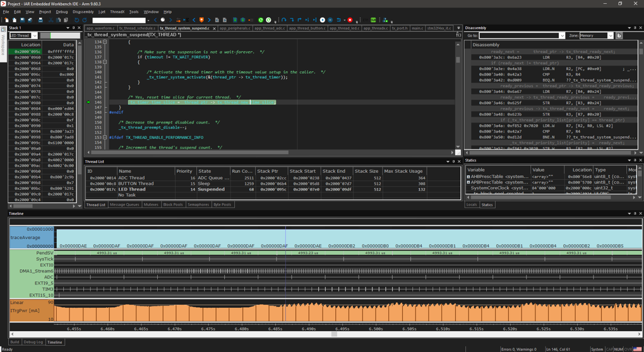Switch to the Build tab
The height and width of the screenshot is (352, 644).
(x=15, y=342)
